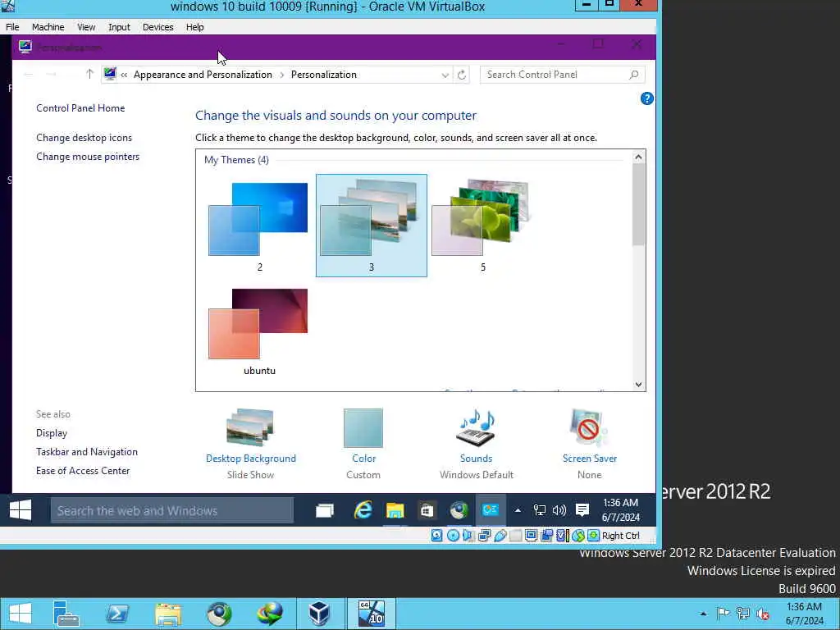Click the blue help question mark icon
840x630 pixels.
[646, 98]
